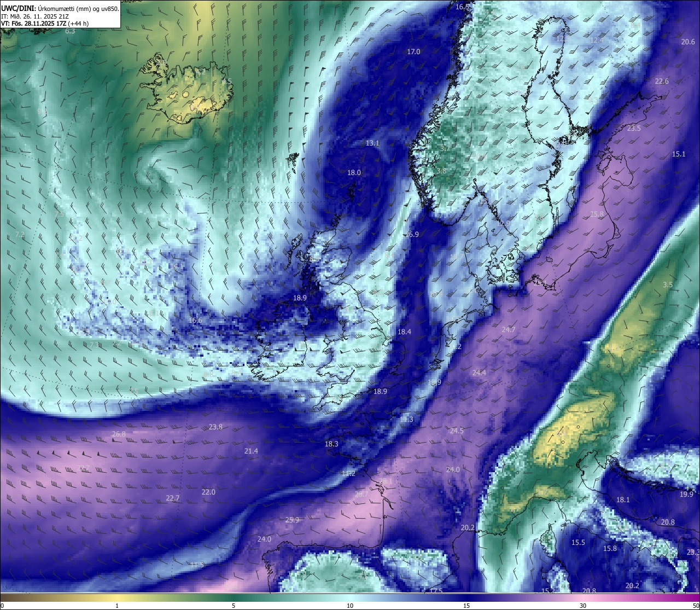Click the 19.9 value label
This screenshot has height=610, width=700.
click(686, 494)
